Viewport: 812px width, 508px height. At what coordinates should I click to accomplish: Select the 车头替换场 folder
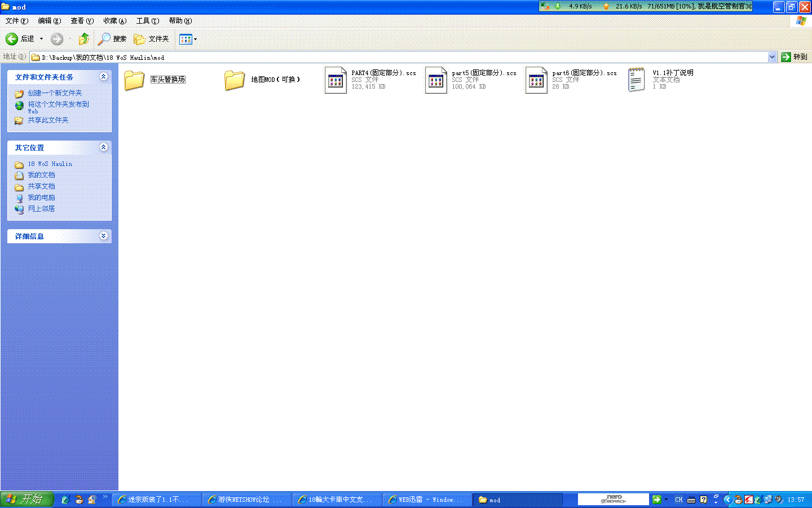point(155,80)
